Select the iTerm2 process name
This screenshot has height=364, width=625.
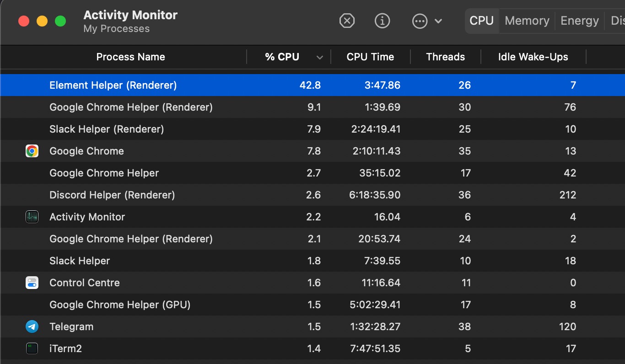(x=65, y=348)
